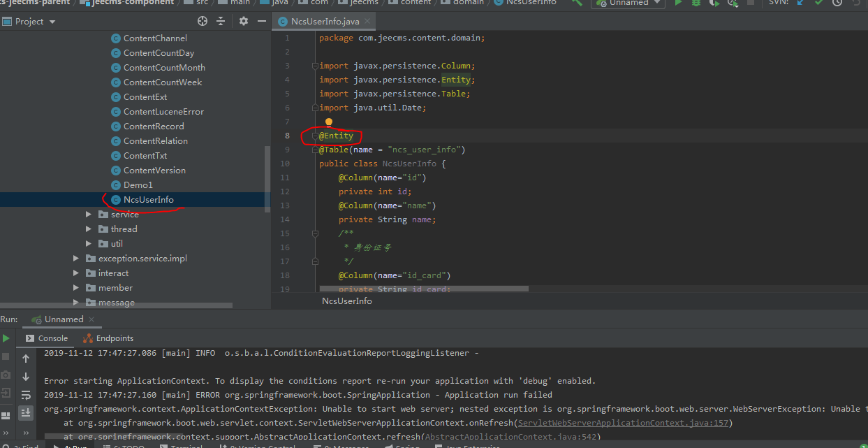This screenshot has height=448, width=868.
Task: Click the up arrow in console toolbar
Action: (26, 359)
